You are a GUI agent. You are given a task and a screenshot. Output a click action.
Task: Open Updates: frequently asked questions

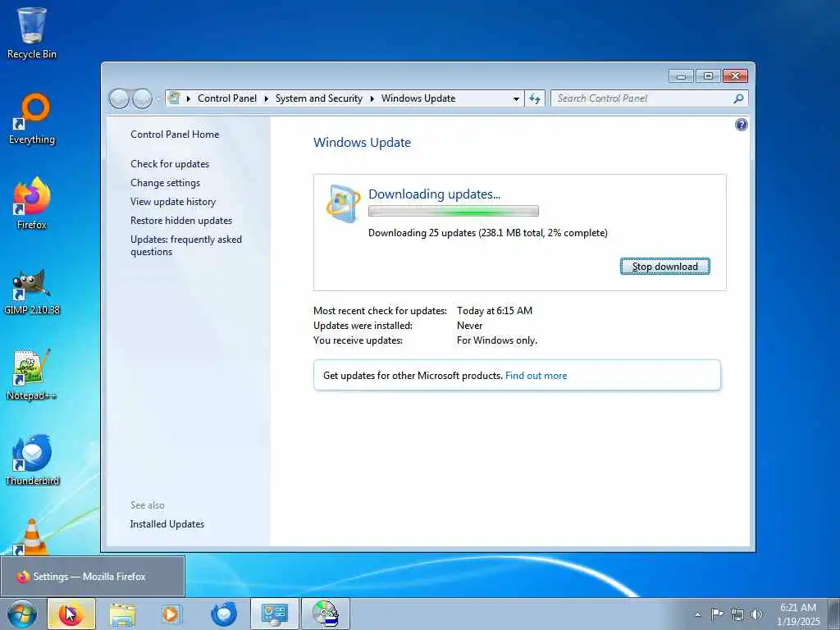pyautogui.click(x=186, y=245)
